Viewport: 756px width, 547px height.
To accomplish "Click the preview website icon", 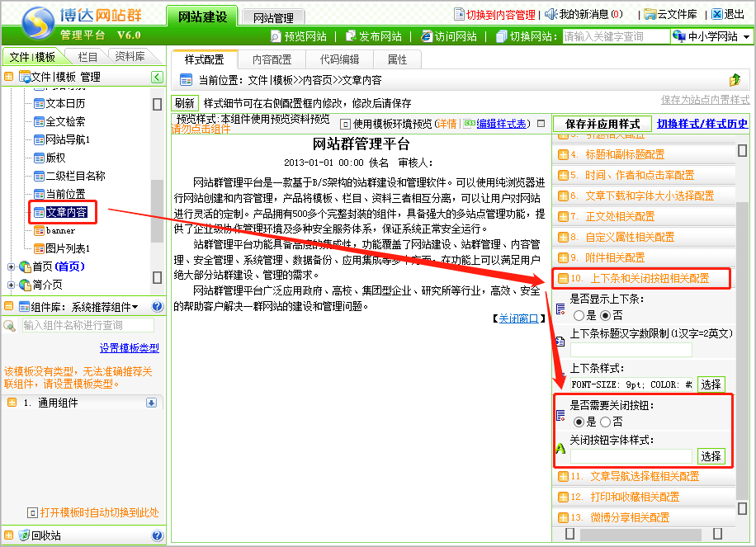I will point(276,36).
